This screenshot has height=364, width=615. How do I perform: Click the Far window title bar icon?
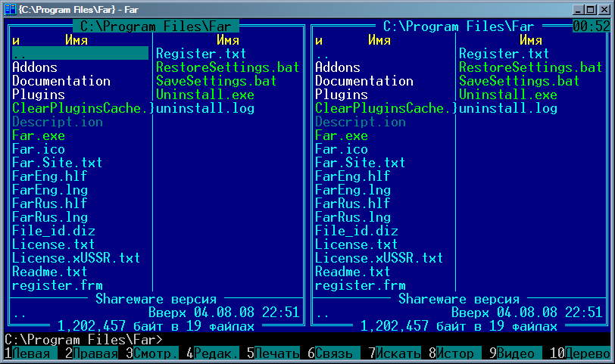(x=10, y=9)
